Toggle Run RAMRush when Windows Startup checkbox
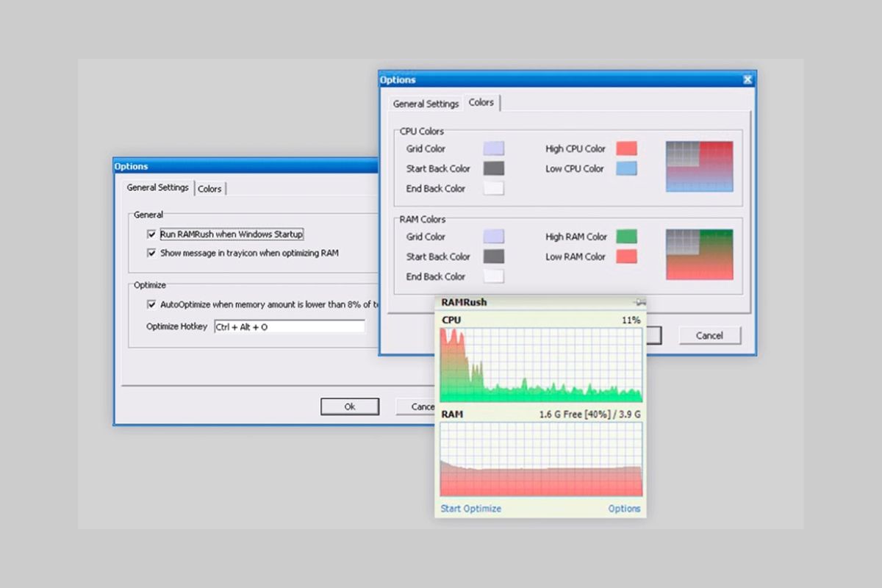 pos(152,234)
